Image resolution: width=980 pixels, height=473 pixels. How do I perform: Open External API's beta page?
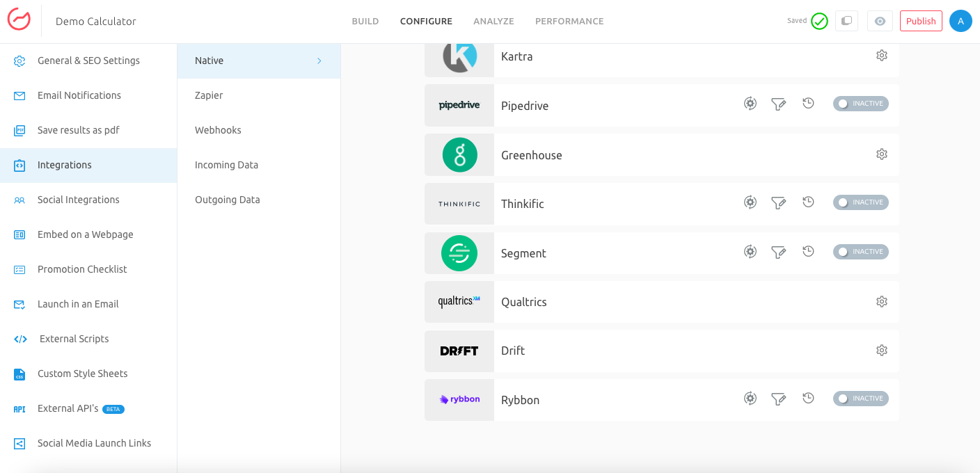pos(88,408)
